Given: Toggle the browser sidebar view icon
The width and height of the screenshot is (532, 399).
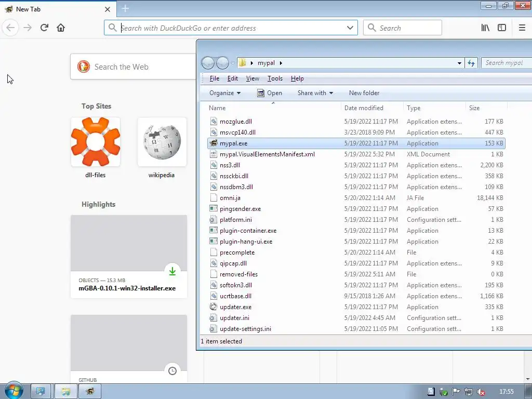Looking at the screenshot, I should click(502, 28).
